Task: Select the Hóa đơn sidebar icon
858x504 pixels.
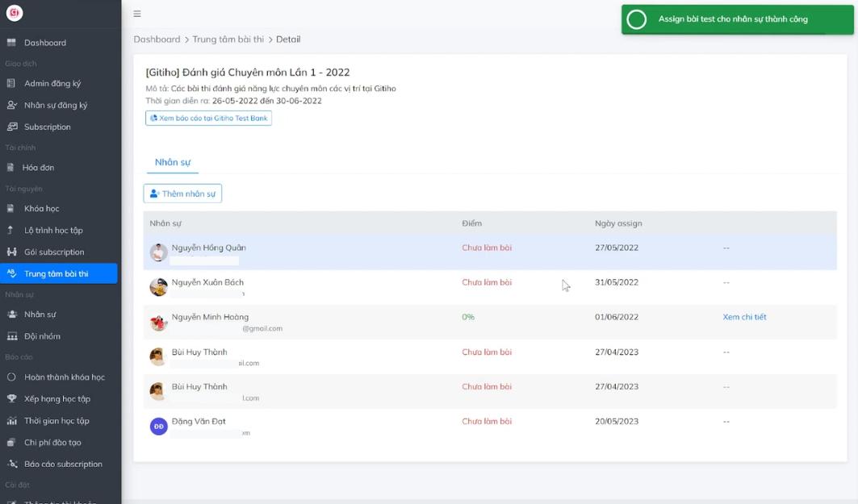Action: 11,168
